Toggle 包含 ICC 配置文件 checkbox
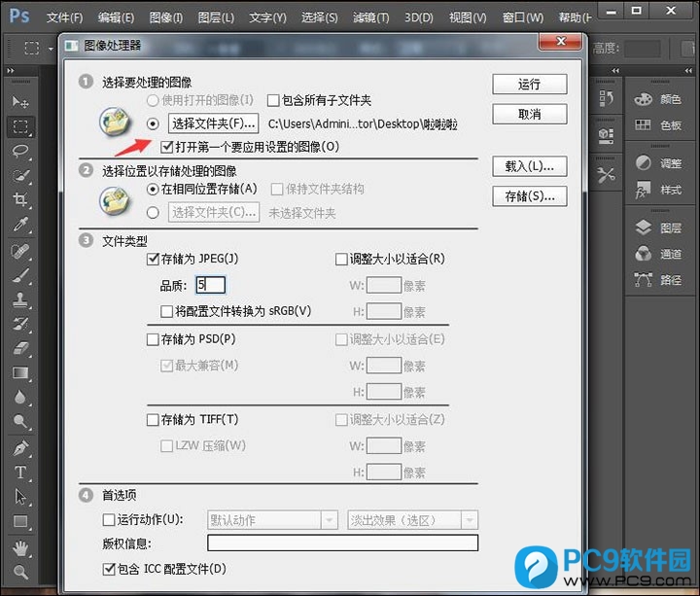Screen dimensions: 700x596 (109, 569)
